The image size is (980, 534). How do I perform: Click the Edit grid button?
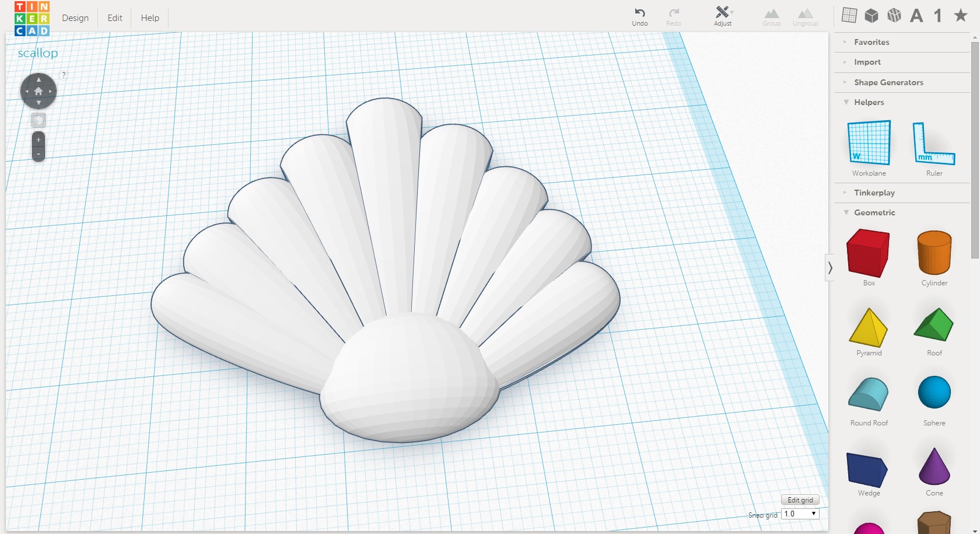[x=800, y=500]
